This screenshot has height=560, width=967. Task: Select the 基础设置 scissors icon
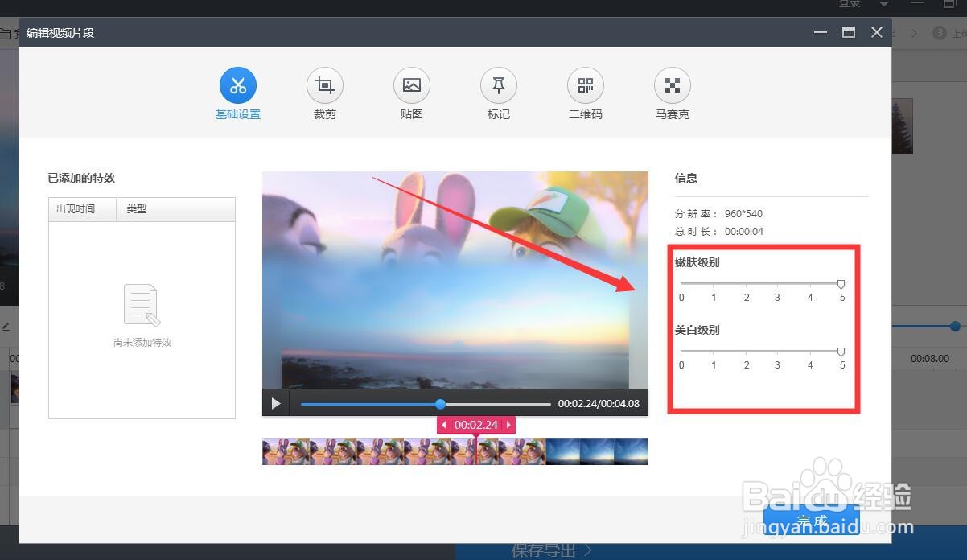click(x=238, y=85)
